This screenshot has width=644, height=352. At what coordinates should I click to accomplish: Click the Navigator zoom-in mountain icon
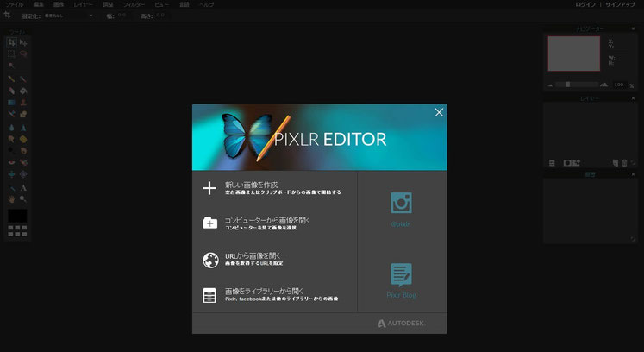pos(603,85)
